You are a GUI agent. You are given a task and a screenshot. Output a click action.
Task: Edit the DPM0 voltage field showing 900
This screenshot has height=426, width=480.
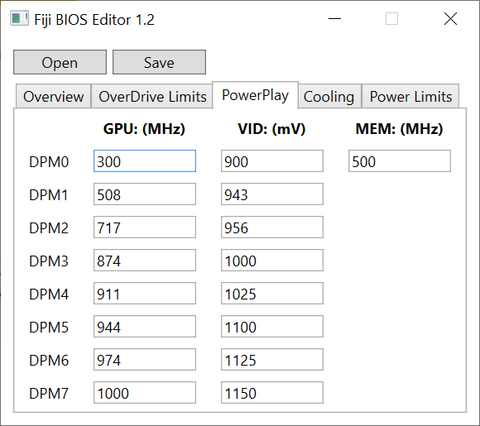coord(272,161)
